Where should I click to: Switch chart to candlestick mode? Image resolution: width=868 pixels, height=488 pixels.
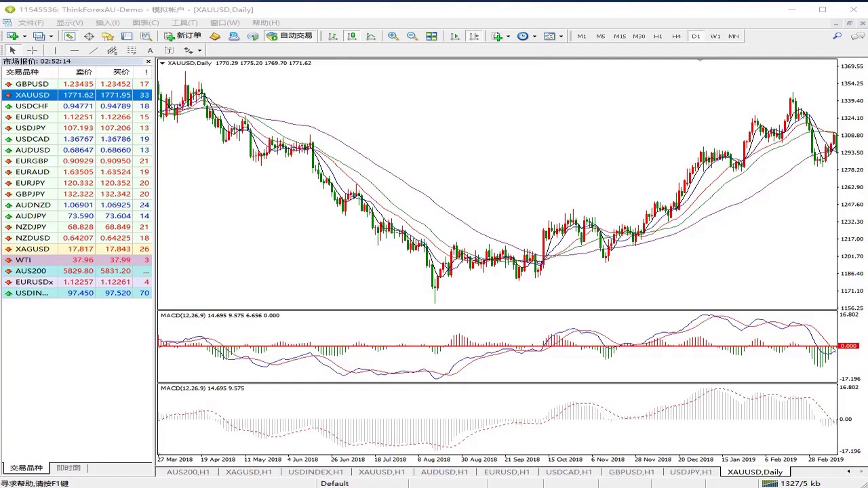[x=351, y=36]
